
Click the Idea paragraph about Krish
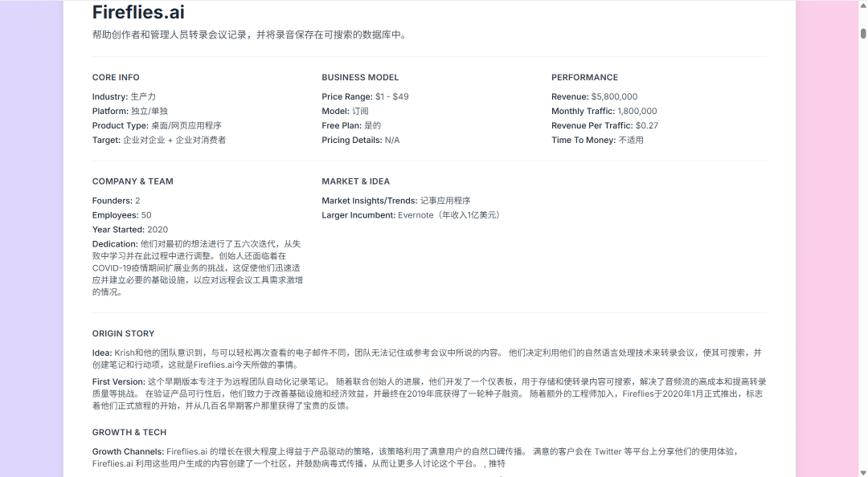[427, 359]
